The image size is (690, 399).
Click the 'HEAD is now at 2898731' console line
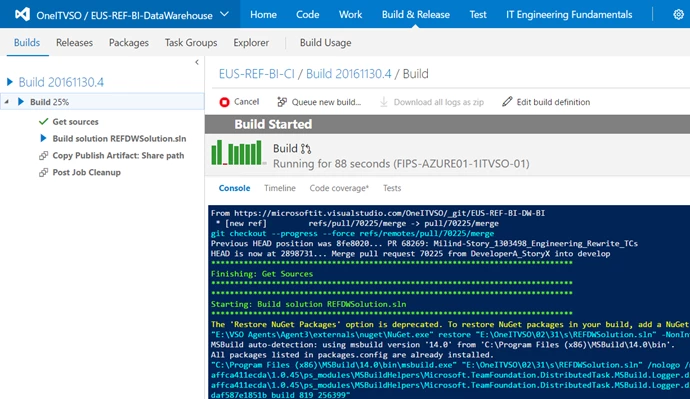coord(411,253)
